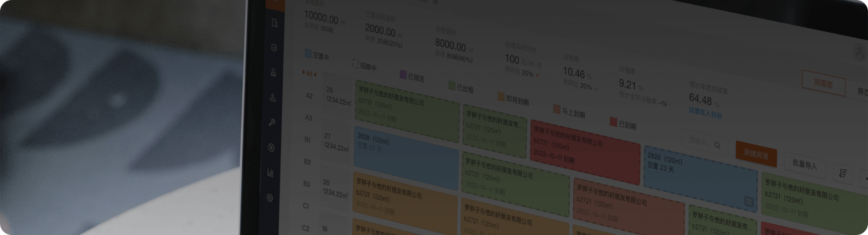Click the 10.46 % occupancy rate value
Screen dimensions: 868x235
pos(577,74)
